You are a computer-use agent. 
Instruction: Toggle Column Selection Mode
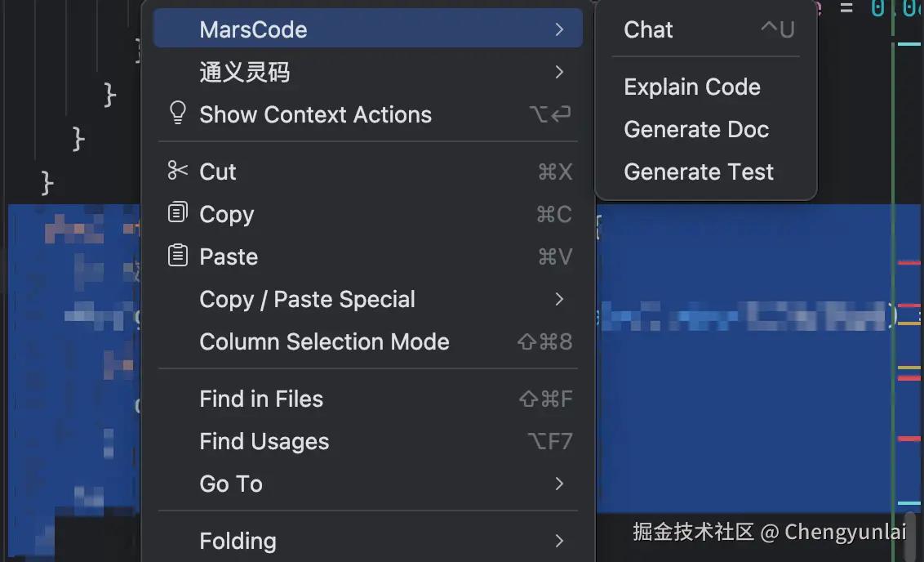pos(324,341)
